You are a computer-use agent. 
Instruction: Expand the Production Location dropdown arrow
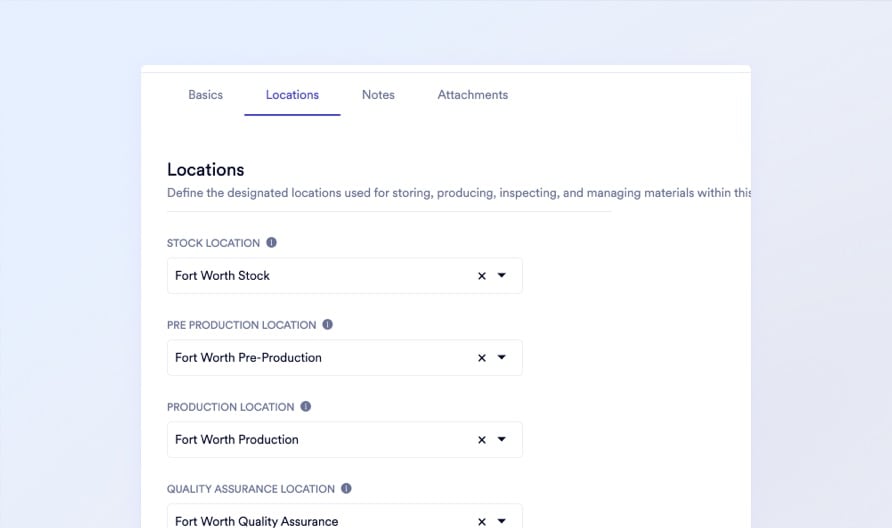(x=502, y=440)
